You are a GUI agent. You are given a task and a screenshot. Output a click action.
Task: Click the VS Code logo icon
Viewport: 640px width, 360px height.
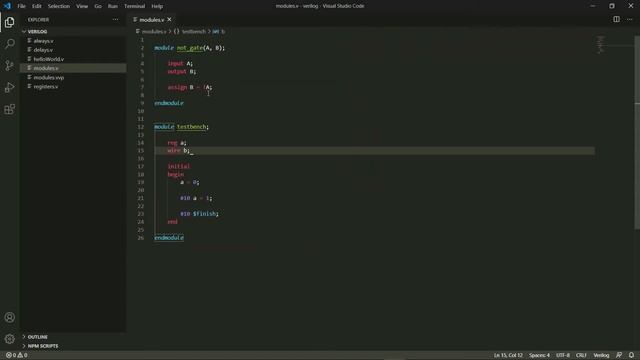[x=7, y=6]
